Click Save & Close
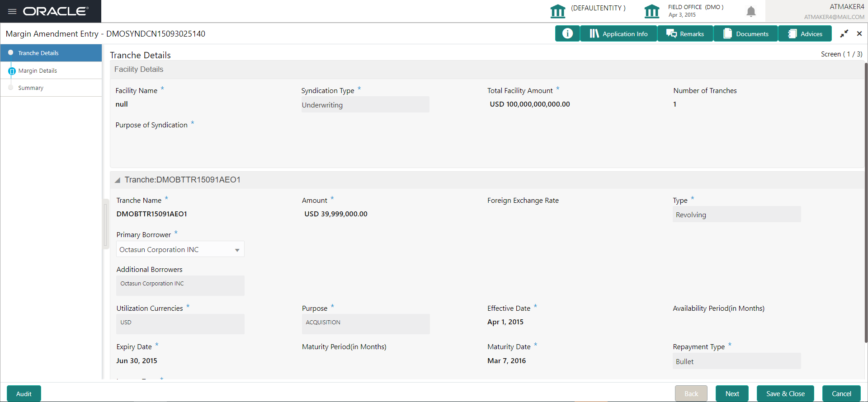This screenshot has width=868, height=402. click(786, 394)
